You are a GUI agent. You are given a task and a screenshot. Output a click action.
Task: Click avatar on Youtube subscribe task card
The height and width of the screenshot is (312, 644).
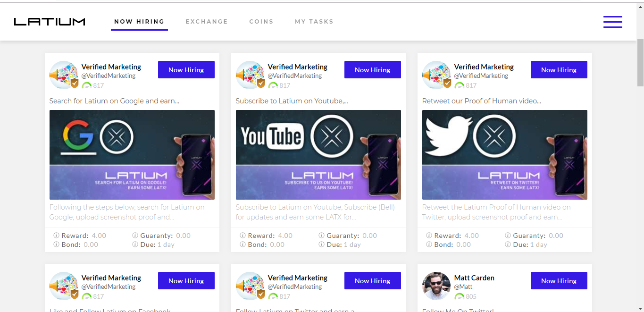pos(250,75)
